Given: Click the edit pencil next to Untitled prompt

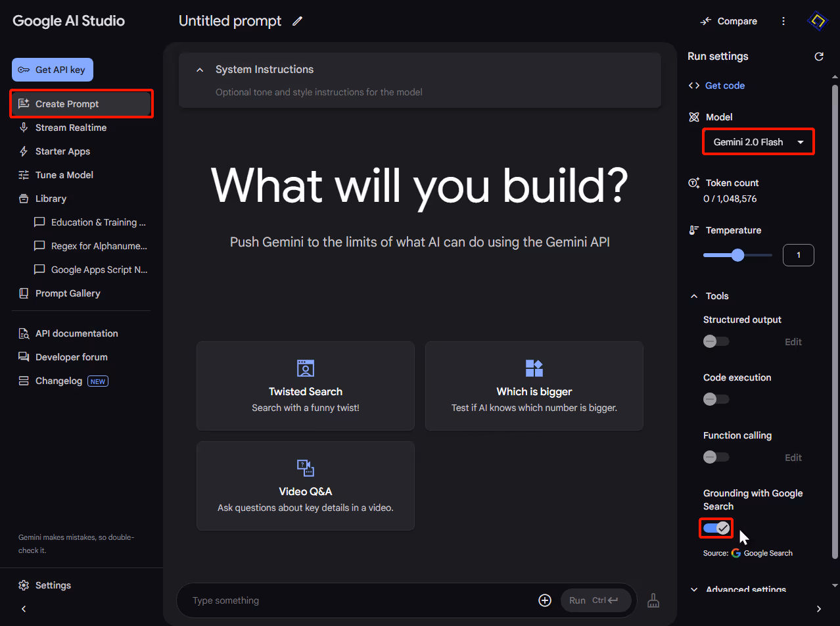Looking at the screenshot, I should [x=298, y=21].
